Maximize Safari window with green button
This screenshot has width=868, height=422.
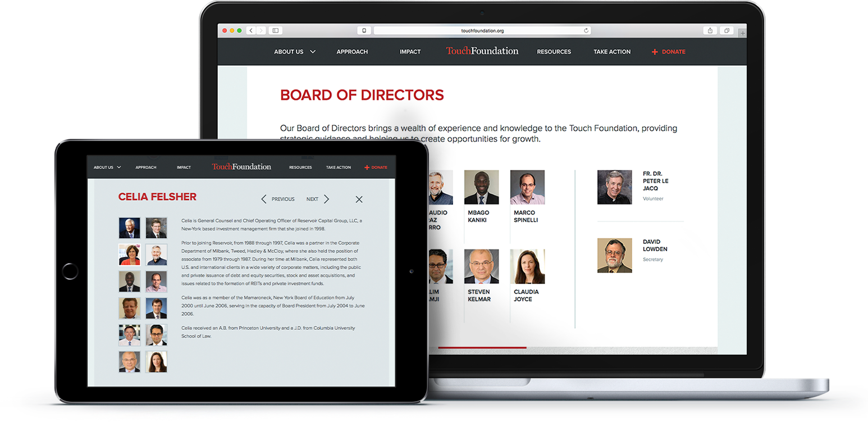[x=240, y=30]
